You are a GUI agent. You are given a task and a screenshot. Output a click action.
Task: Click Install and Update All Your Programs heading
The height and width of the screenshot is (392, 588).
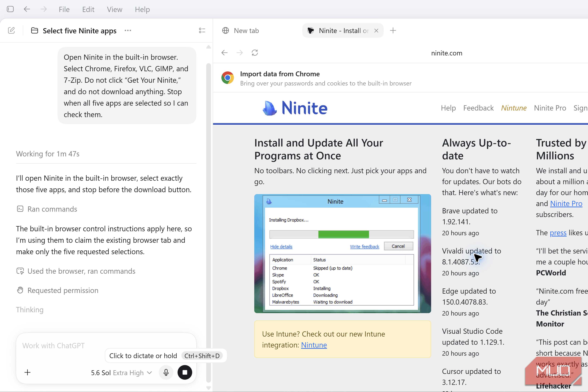click(x=318, y=149)
